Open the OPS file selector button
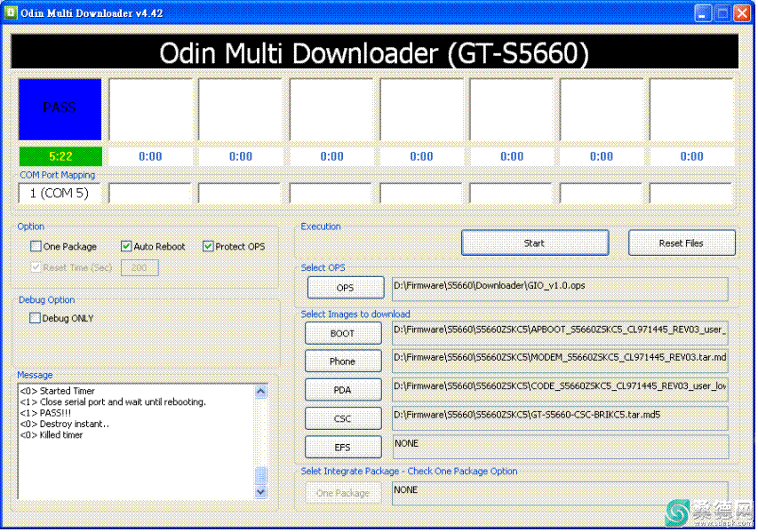758x532 pixels. click(346, 288)
